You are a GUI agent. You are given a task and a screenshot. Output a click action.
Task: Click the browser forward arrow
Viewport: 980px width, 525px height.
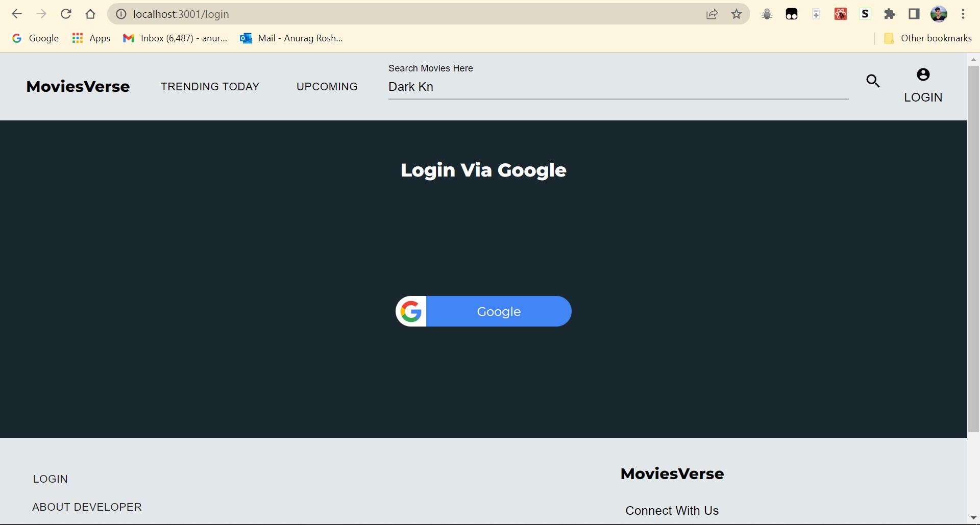tap(41, 14)
